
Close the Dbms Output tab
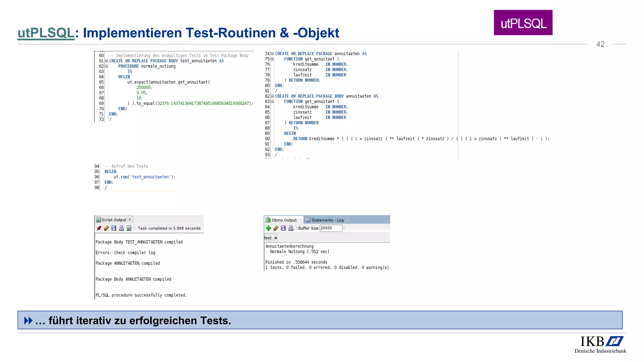pyautogui.click(x=300, y=220)
